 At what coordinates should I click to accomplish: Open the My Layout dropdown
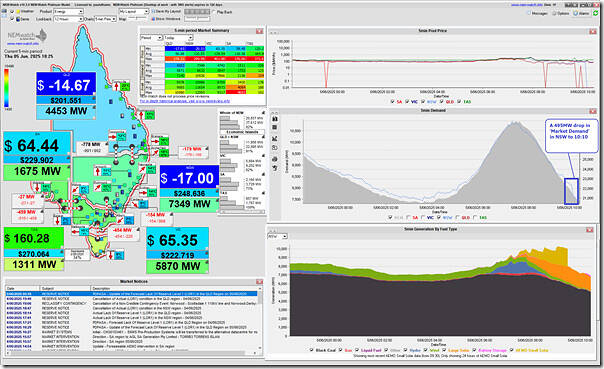pyautogui.click(x=134, y=12)
